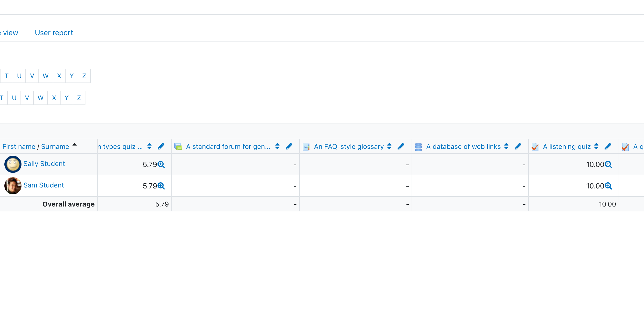Edit listening quiz column grades

coord(608,146)
